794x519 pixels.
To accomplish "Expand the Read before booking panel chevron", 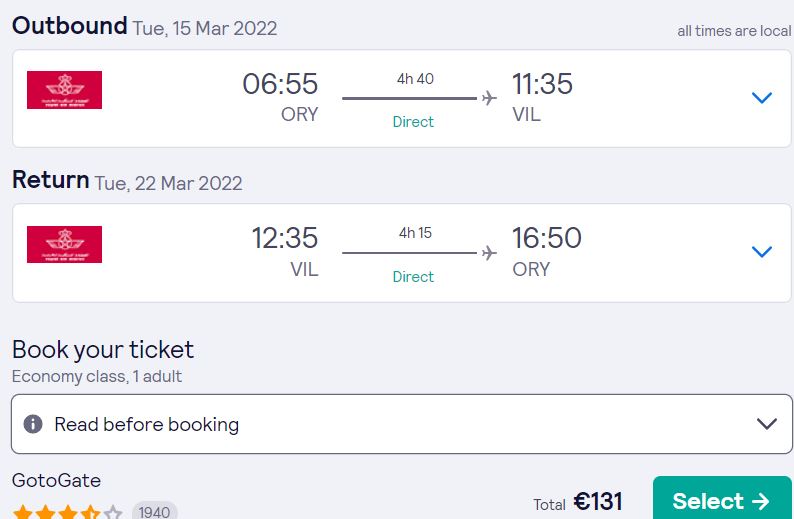I will [767, 424].
